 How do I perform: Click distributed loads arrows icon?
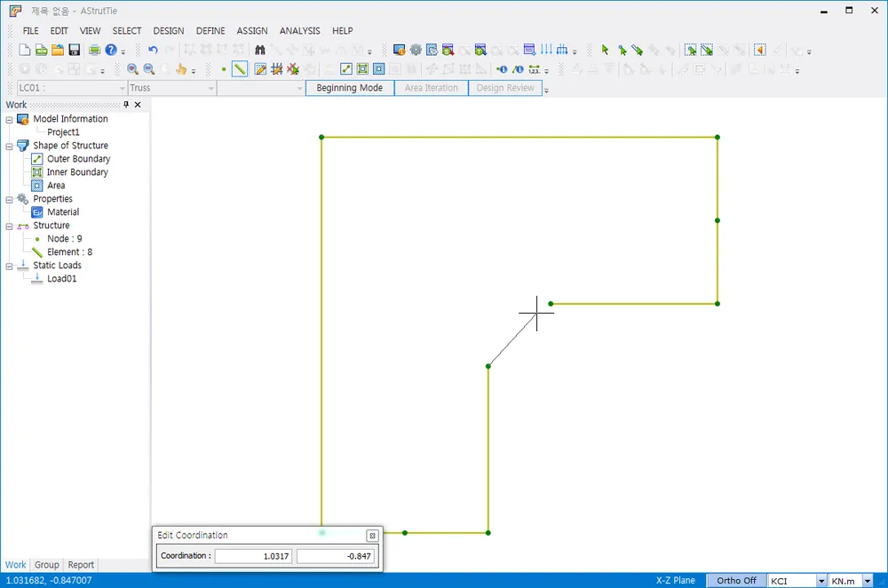[x=546, y=50]
